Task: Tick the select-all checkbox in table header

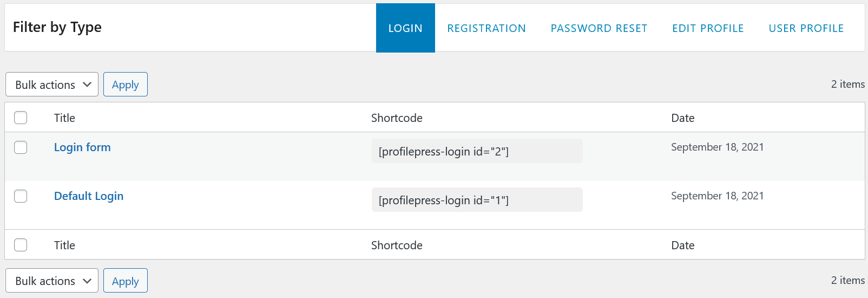Action: [21, 118]
